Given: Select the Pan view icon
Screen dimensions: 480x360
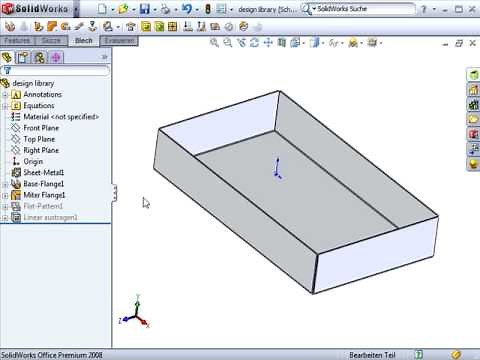Looking at the screenshot, I should 268,43.
